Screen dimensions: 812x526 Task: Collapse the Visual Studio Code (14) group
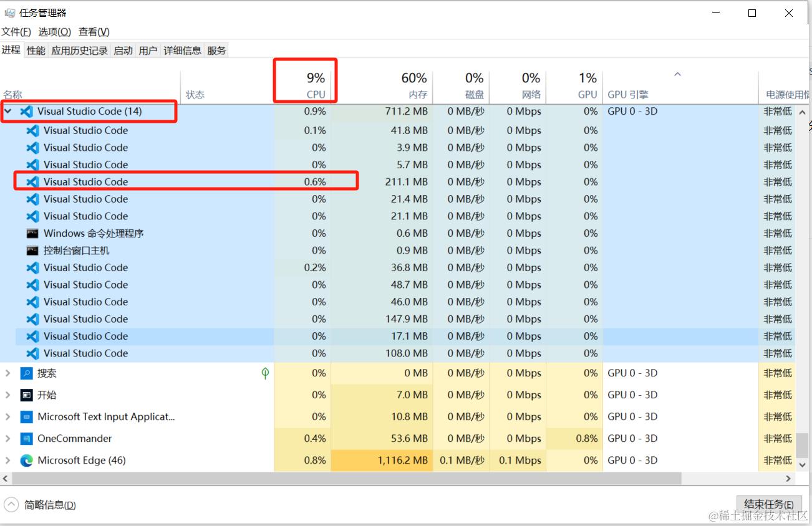(8, 112)
